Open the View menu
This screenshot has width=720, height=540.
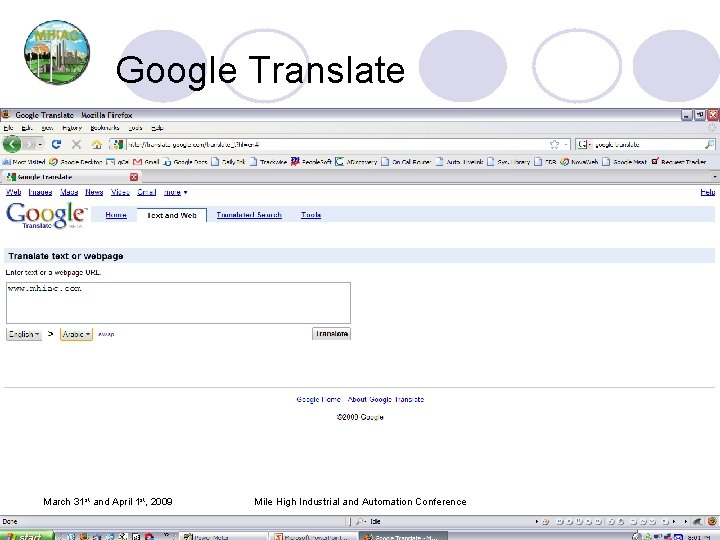tap(47, 128)
